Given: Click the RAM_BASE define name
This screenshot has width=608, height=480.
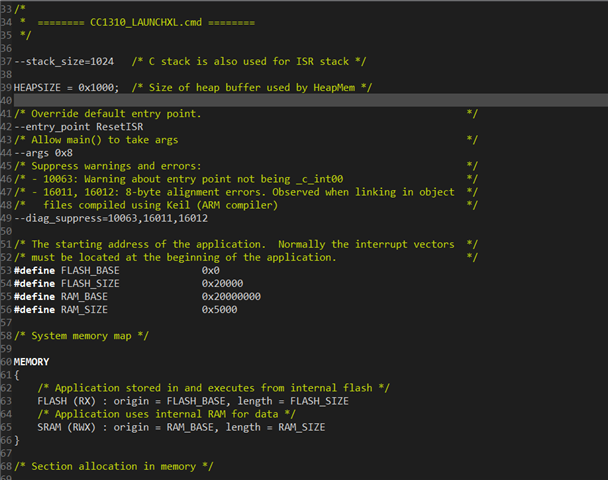Looking at the screenshot, I should point(85,296).
